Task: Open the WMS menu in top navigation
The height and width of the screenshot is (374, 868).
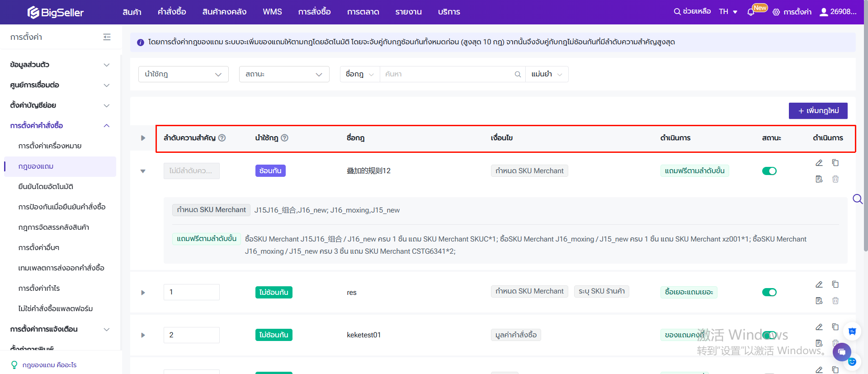Action: (272, 12)
